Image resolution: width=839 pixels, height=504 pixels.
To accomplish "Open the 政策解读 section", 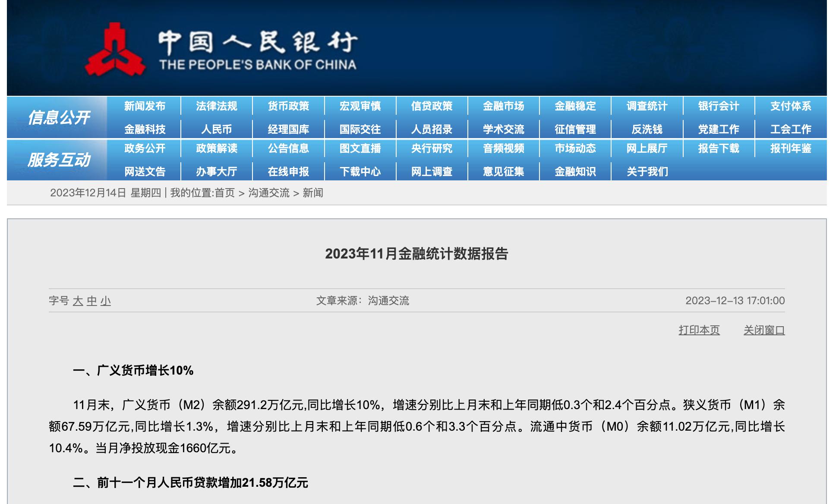I will 217,149.
